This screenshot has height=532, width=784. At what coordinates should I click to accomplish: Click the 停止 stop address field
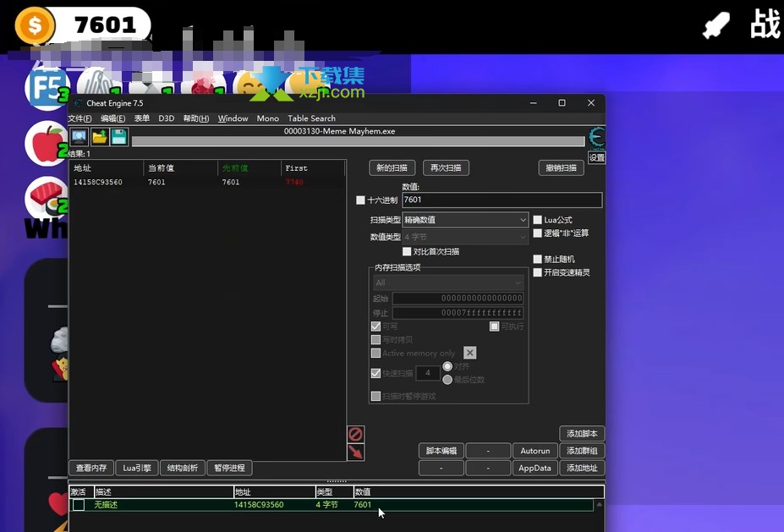pyautogui.click(x=458, y=313)
